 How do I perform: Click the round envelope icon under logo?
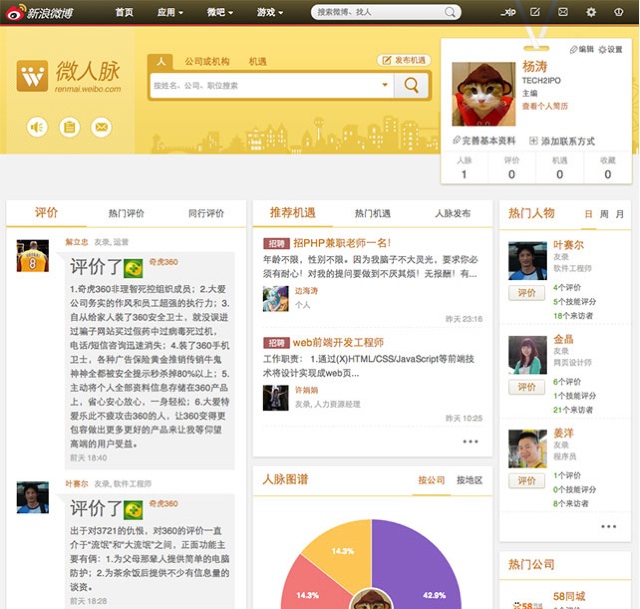pos(101,127)
